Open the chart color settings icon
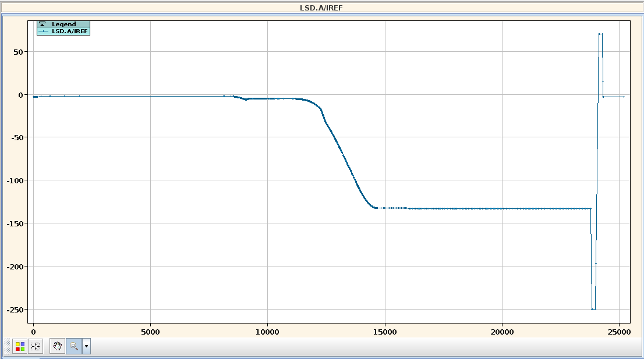 20,346
